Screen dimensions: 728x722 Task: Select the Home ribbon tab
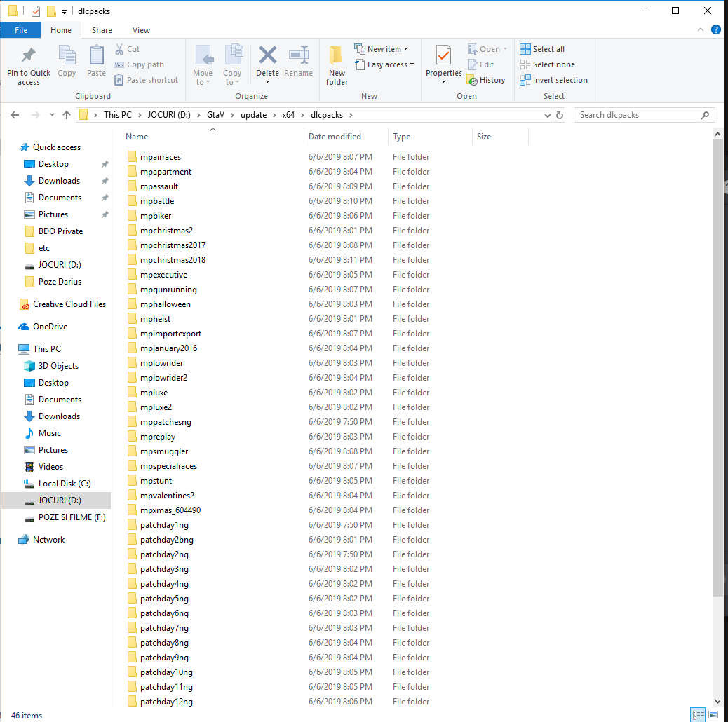61,30
